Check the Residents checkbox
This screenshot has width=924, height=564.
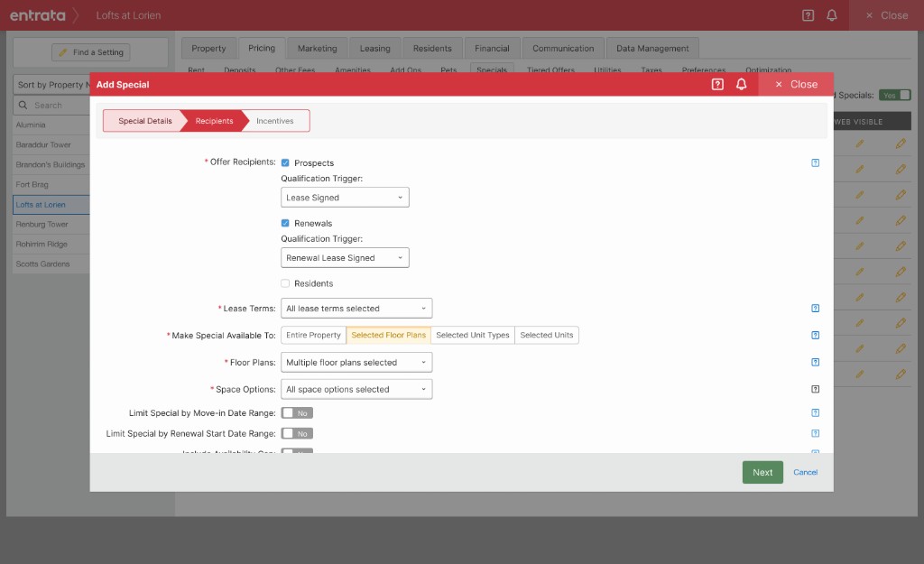(285, 283)
